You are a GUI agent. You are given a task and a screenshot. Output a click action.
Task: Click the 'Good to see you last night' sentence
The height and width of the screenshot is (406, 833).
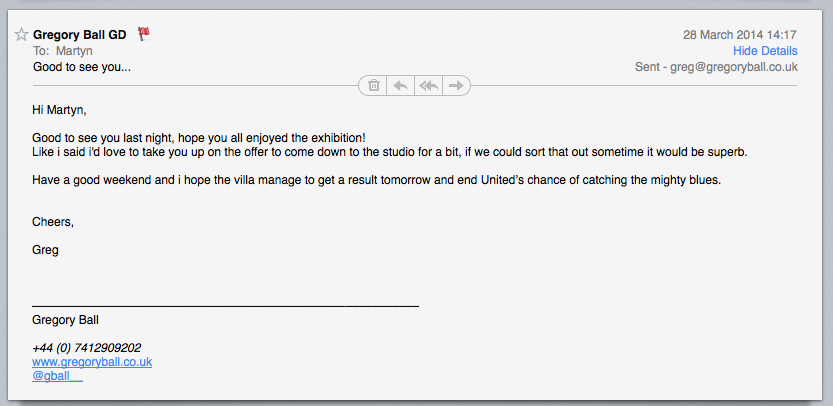[199, 137]
